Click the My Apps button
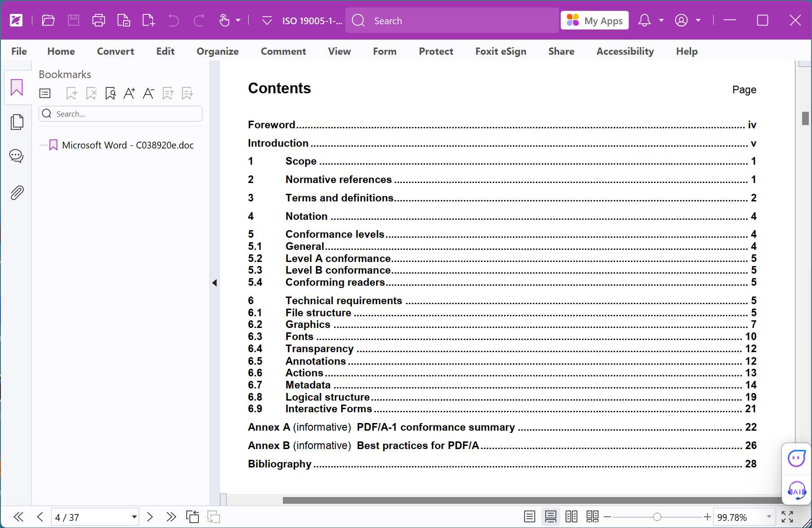The image size is (812, 528). click(x=594, y=20)
